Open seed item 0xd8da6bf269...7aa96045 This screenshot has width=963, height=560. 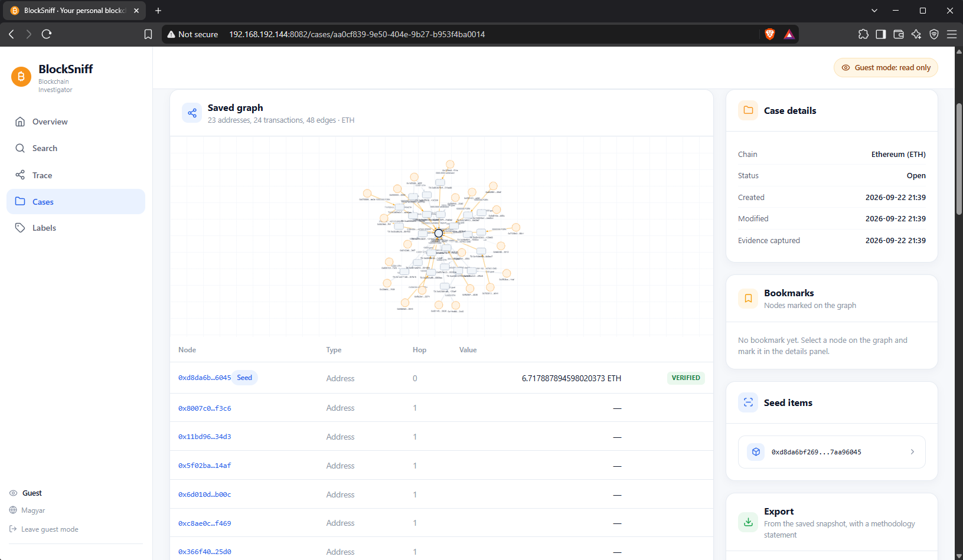(x=831, y=452)
